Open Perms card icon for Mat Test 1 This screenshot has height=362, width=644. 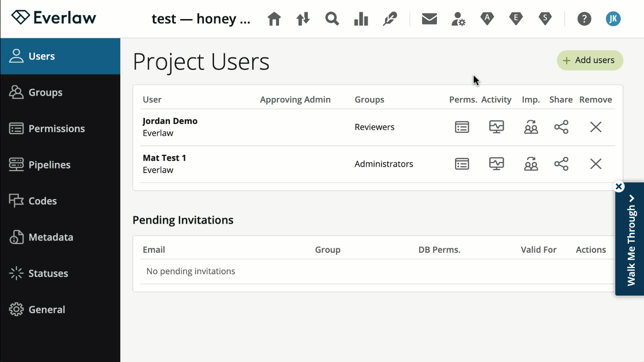462,163
